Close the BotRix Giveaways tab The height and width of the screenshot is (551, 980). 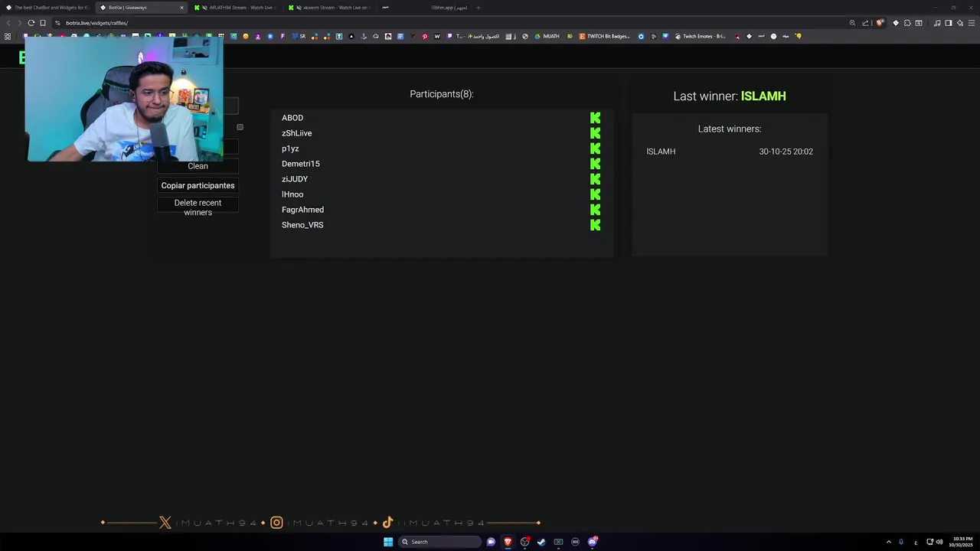tap(181, 8)
